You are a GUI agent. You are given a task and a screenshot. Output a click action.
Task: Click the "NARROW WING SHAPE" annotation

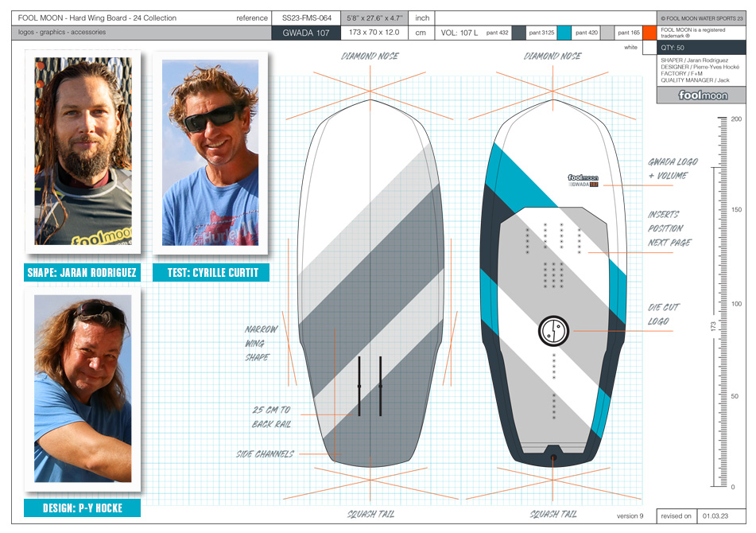[261, 343]
